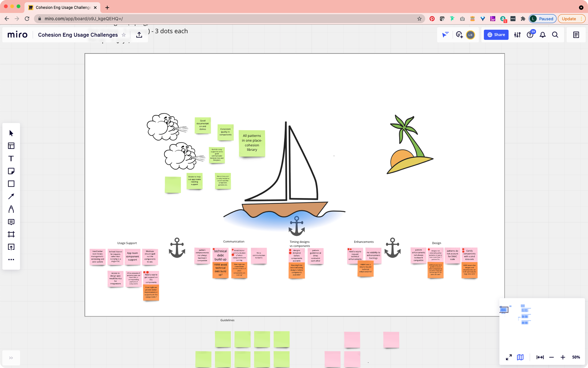Click the blue Share button

point(496,35)
